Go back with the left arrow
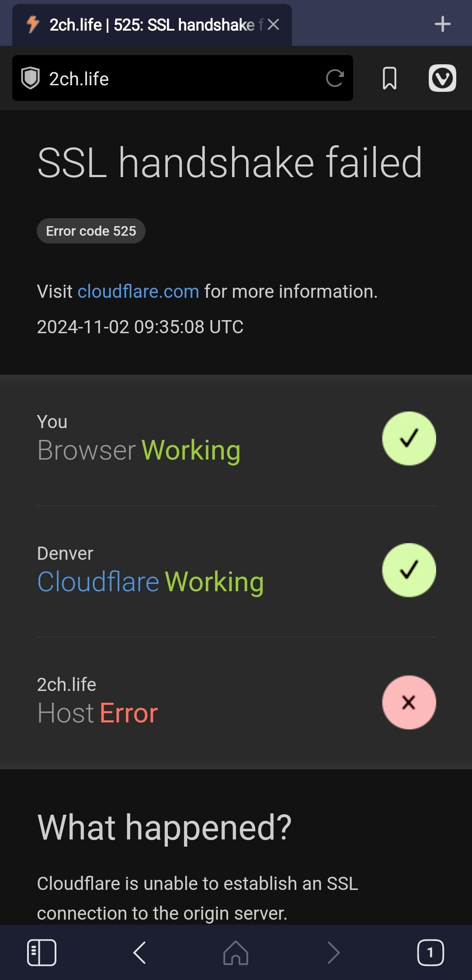The width and height of the screenshot is (472, 980). tap(139, 952)
